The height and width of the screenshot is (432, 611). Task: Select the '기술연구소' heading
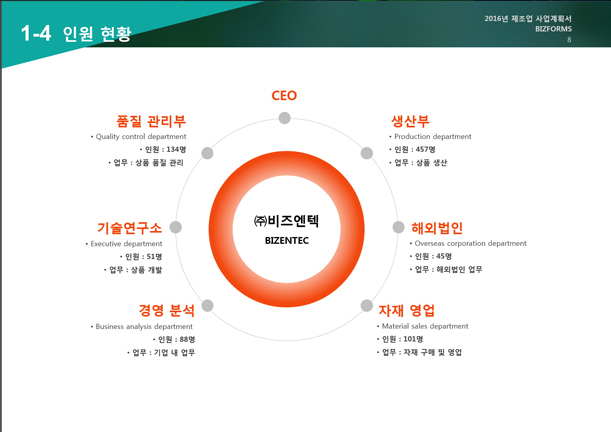[129, 228]
